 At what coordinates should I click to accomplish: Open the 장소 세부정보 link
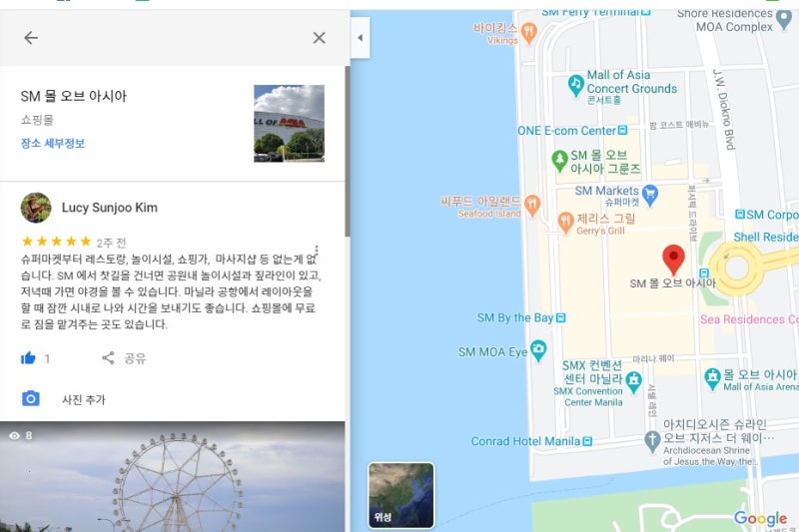click(53, 143)
